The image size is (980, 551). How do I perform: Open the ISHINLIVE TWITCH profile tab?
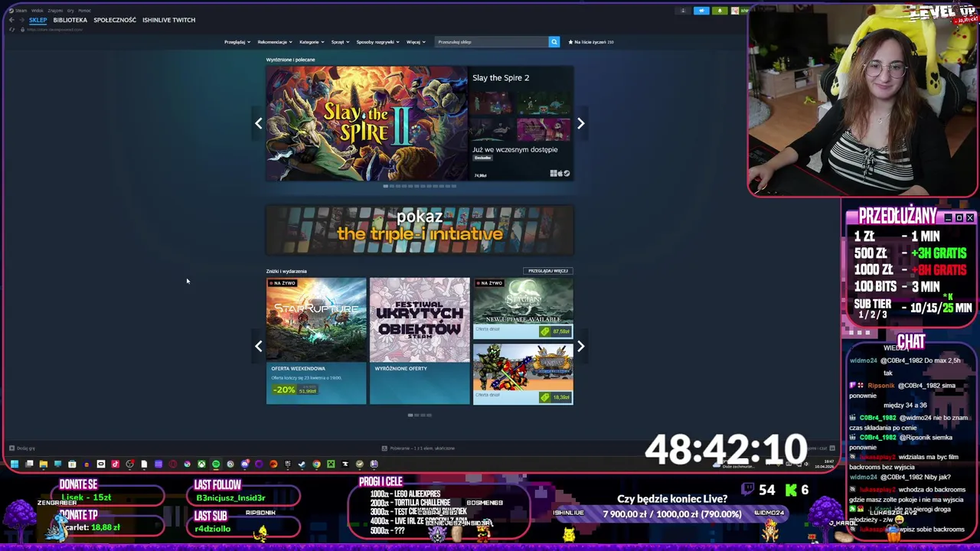168,20
